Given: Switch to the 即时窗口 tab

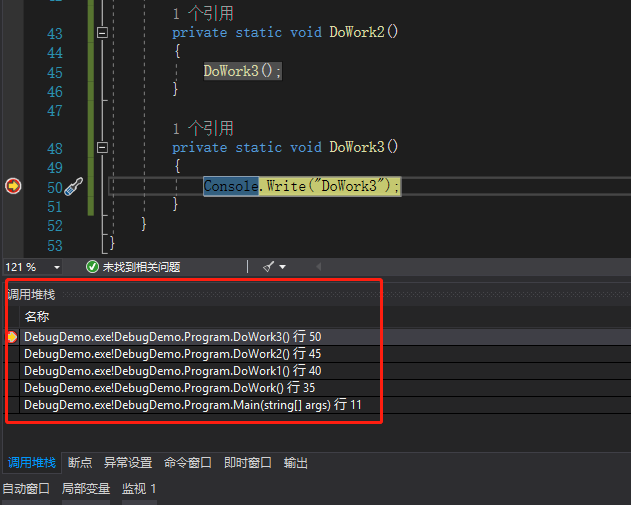Looking at the screenshot, I should 247,463.
